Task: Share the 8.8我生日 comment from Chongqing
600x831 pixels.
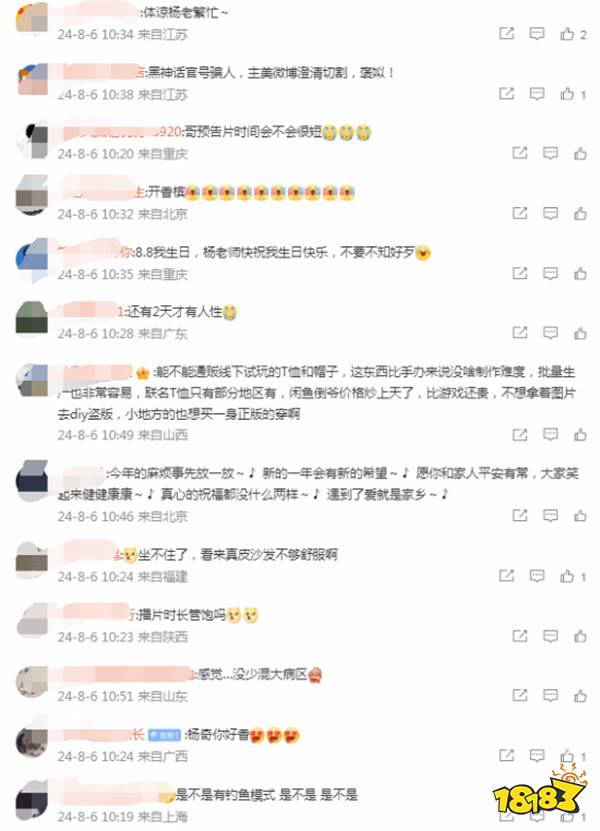Action: click(519, 273)
